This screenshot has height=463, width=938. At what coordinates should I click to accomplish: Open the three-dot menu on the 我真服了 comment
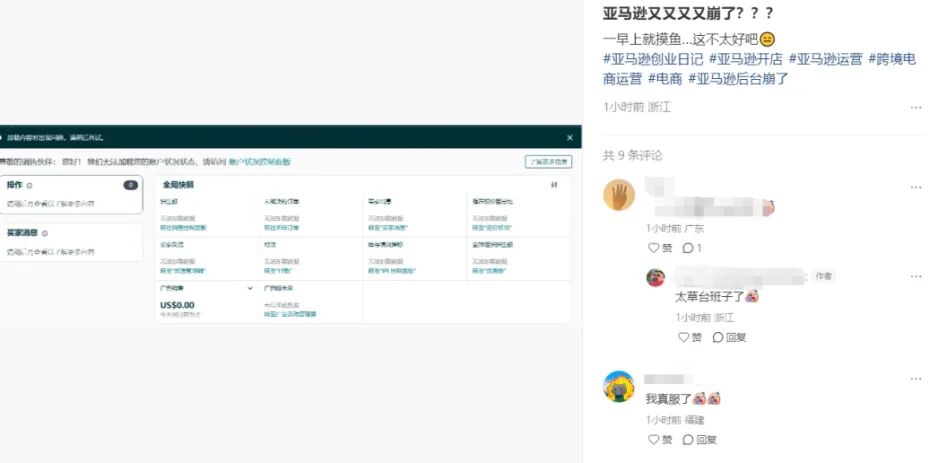(x=915, y=379)
